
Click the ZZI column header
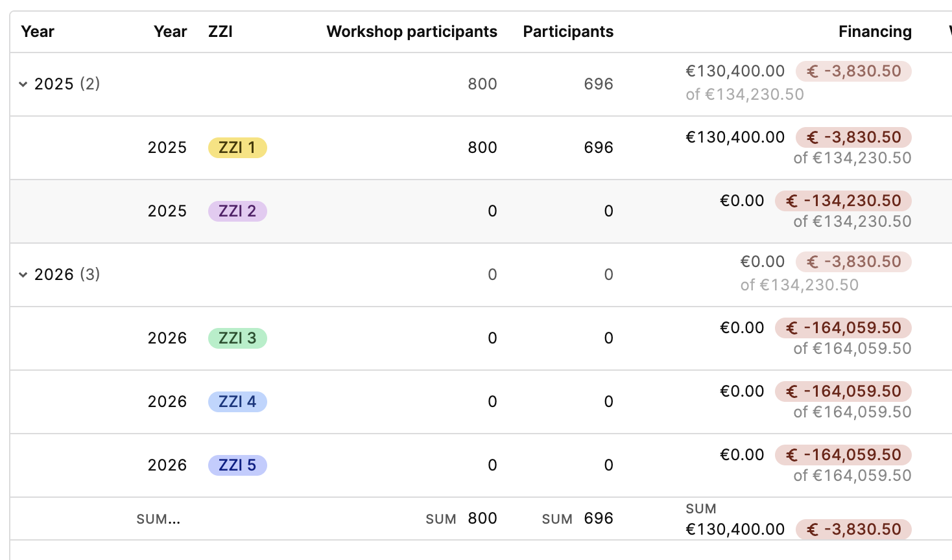pyautogui.click(x=220, y=32)
